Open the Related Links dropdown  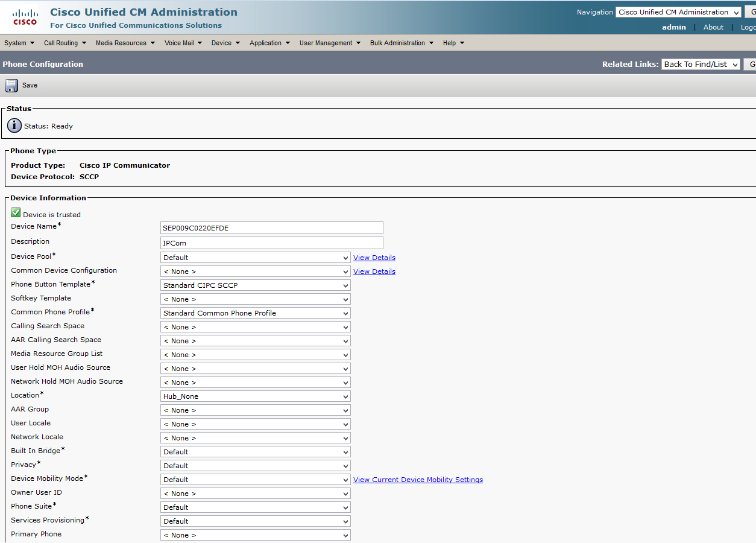701,65
